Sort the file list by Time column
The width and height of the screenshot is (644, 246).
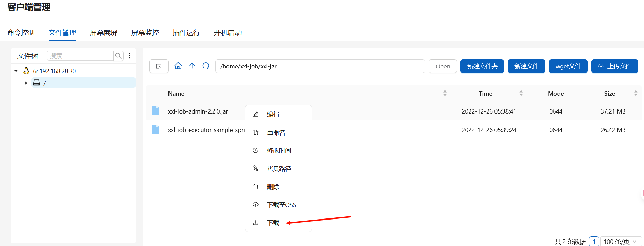pos(521,93)
